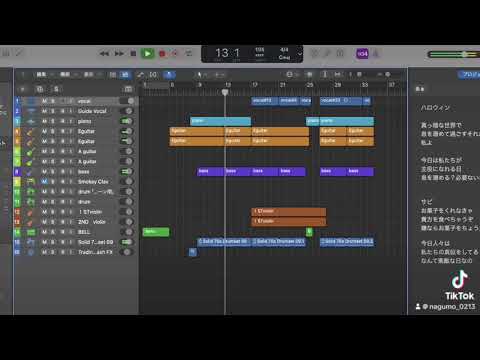
Task: Click the green Play button
Action: click(147, 53)
